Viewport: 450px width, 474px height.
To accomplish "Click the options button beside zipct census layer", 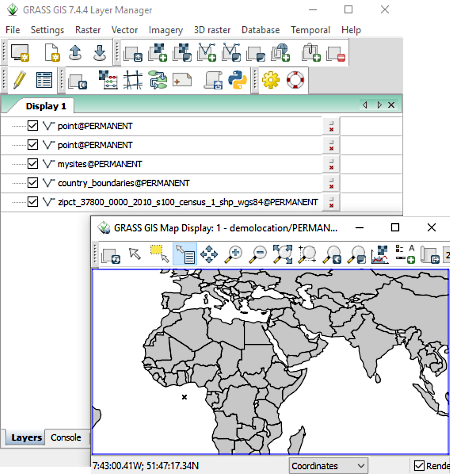I will [x=331, y=202].
